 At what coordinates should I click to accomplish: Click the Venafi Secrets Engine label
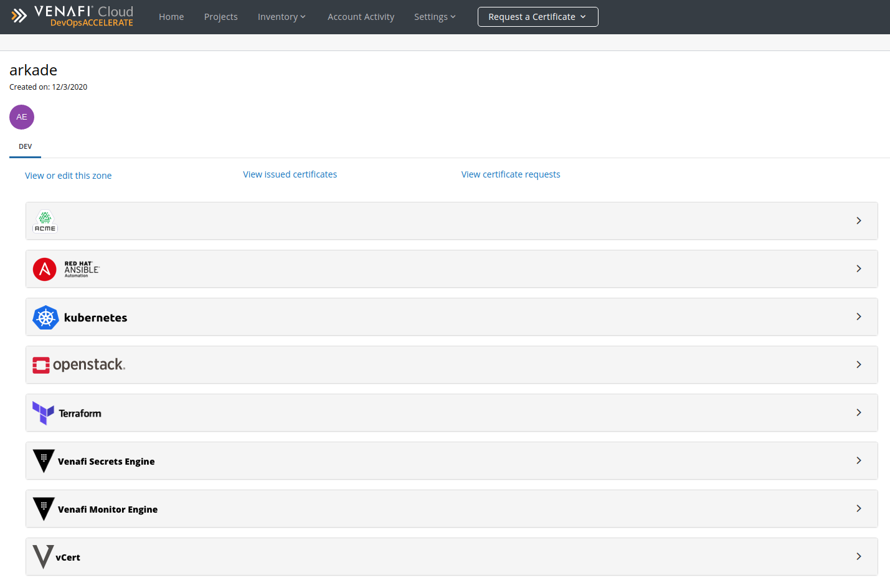[107, 462]
